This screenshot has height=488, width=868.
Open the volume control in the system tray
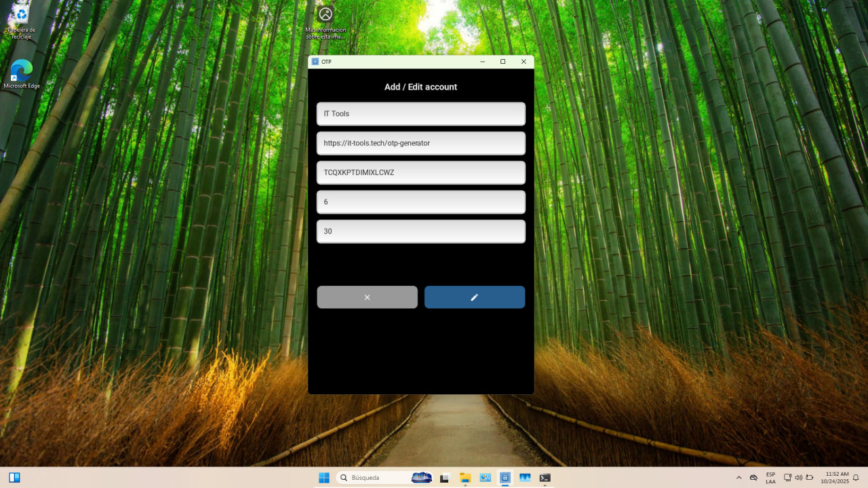coord(799,477)
